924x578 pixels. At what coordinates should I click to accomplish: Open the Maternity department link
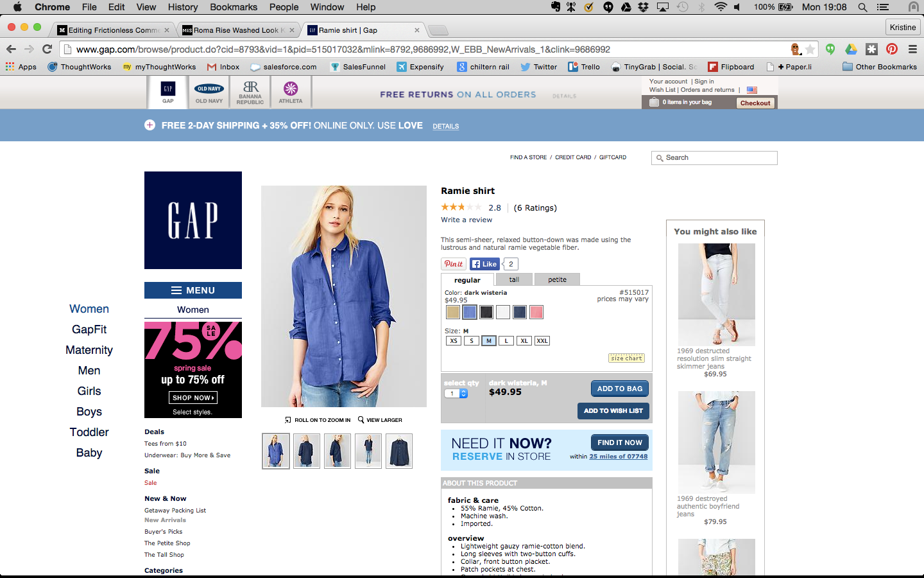pos(89,350)
